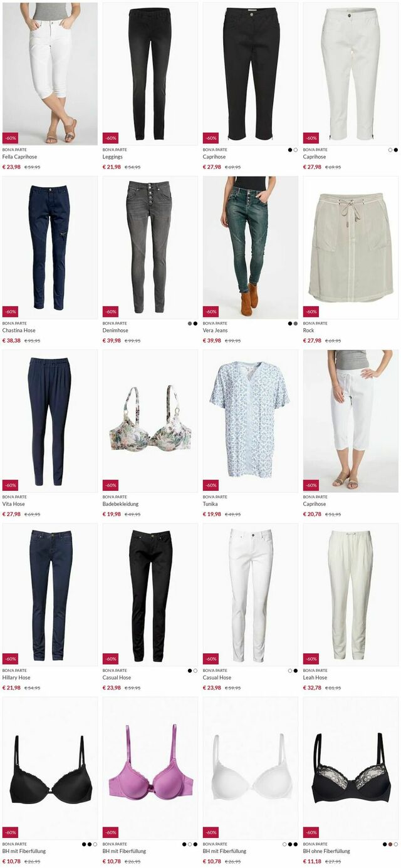The image size is (401, 868).
Task: Open the Hillary Hose product link
Action: click(x=16, y=678)
